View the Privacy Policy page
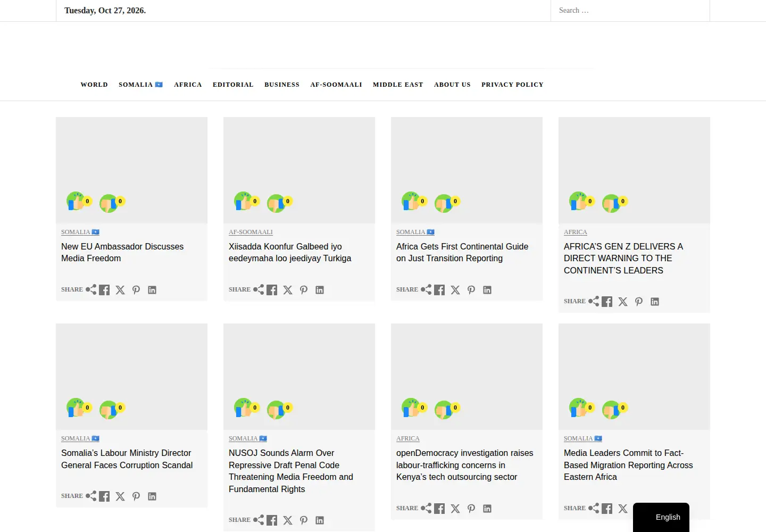 512,85
